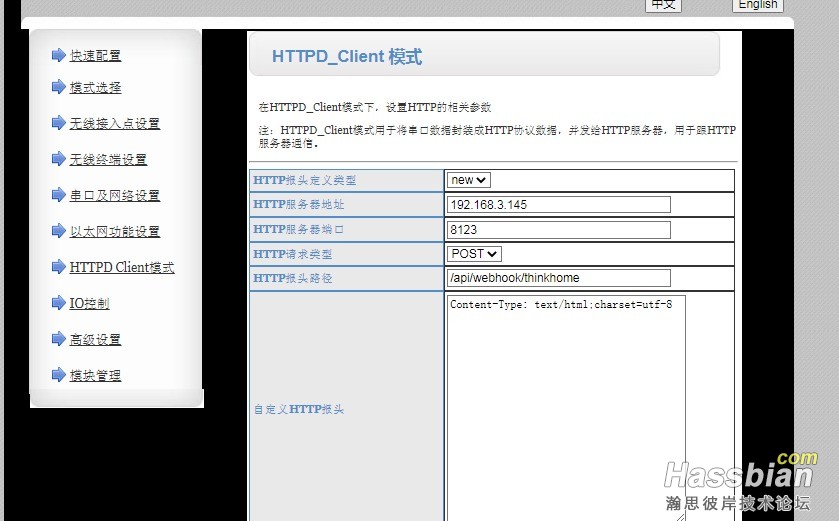Viewport: 839px width, 521px height.
Task: Click the arrow icon beside 模块管理
Action: tap(58, 374)
